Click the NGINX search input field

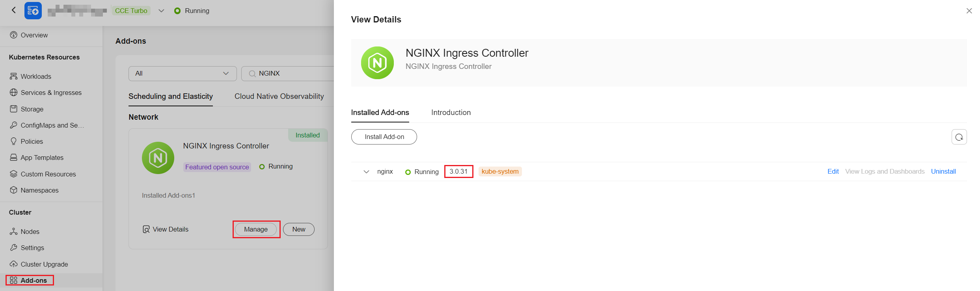click(x=288, y=74)
